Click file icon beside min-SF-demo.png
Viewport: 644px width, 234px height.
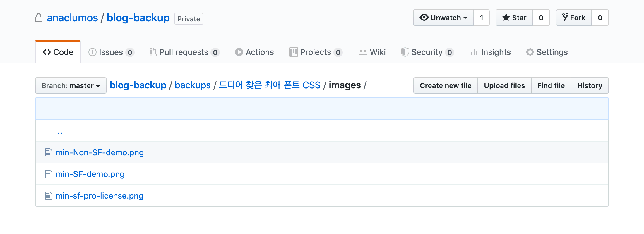click(x=48, y=174)
